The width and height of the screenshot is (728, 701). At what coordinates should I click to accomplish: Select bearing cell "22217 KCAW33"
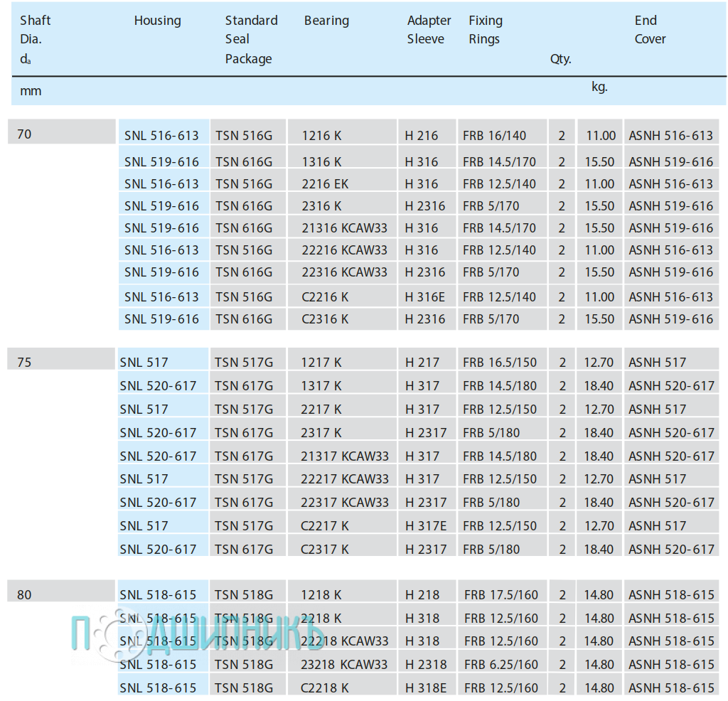point(343,476)
